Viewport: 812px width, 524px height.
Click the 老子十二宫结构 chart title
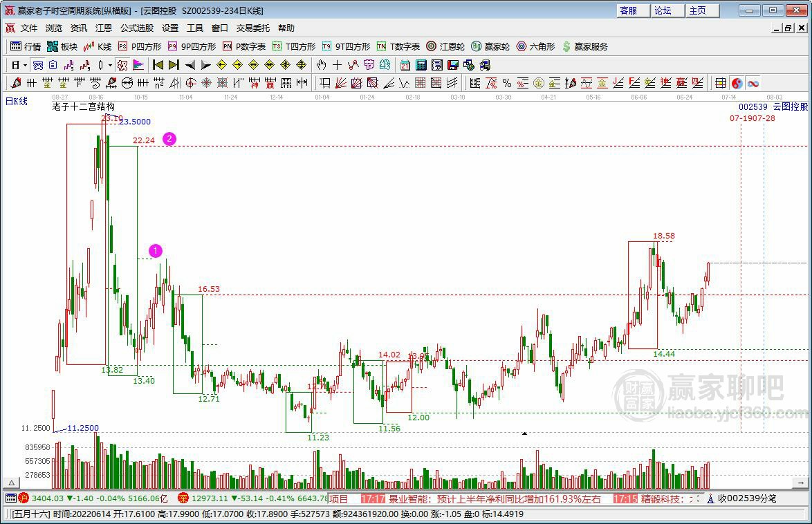pos(83,106)
